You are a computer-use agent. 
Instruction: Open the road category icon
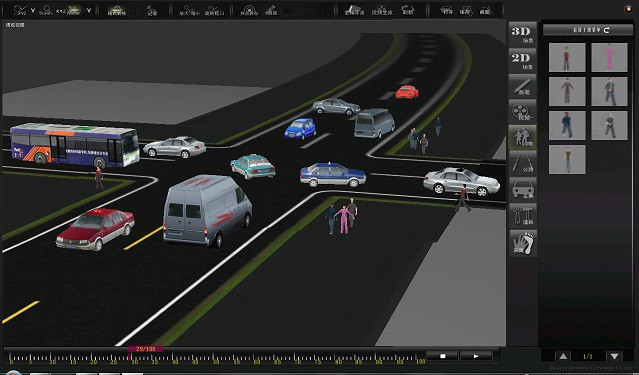(522, 163)
